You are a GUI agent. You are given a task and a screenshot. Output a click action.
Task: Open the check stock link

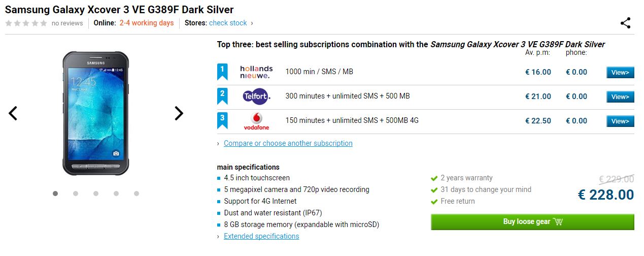coord(228,23)
